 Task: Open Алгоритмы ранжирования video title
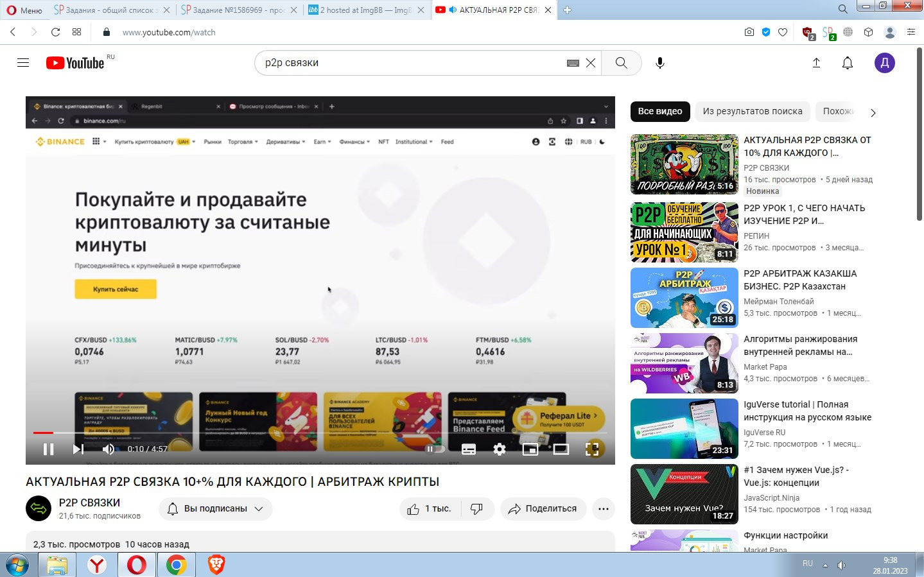(800, 345)
